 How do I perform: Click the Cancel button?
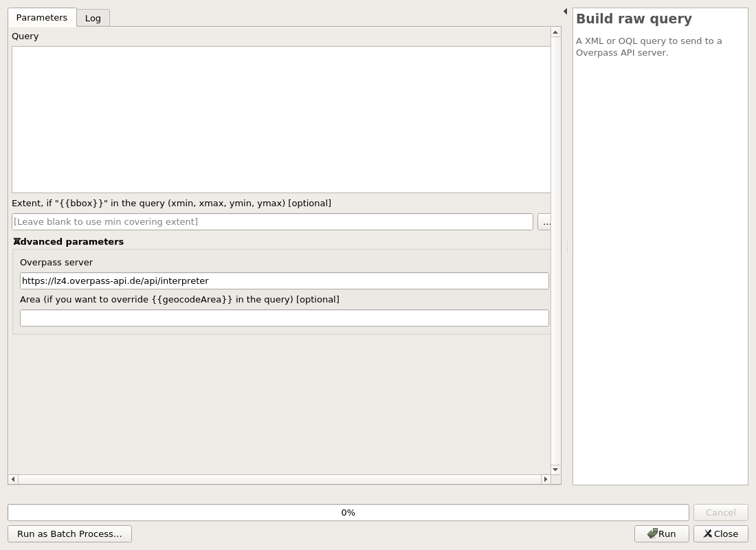tap(720, 512)
